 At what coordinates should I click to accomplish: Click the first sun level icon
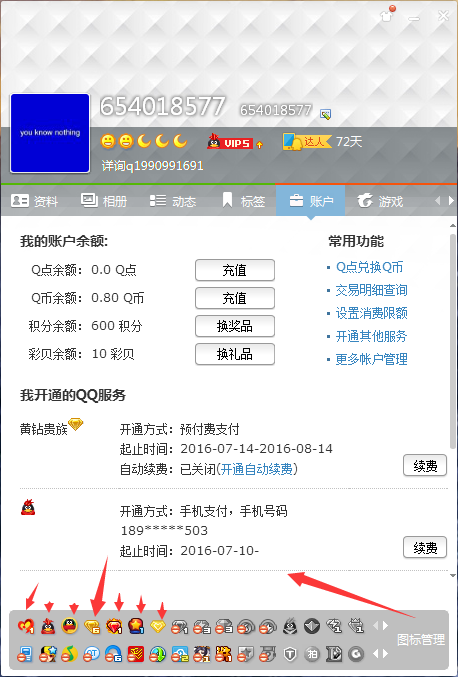point(108,141)
